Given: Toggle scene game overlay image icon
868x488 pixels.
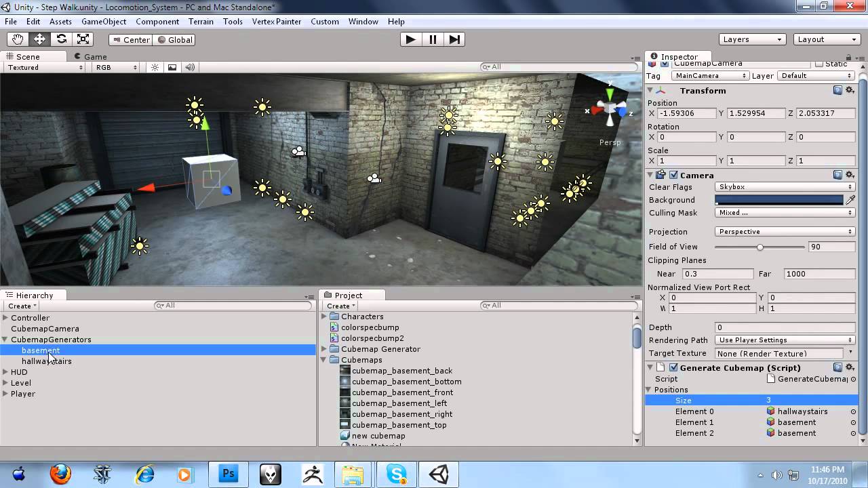Looking at the screenshot, I should pos(172,67).
